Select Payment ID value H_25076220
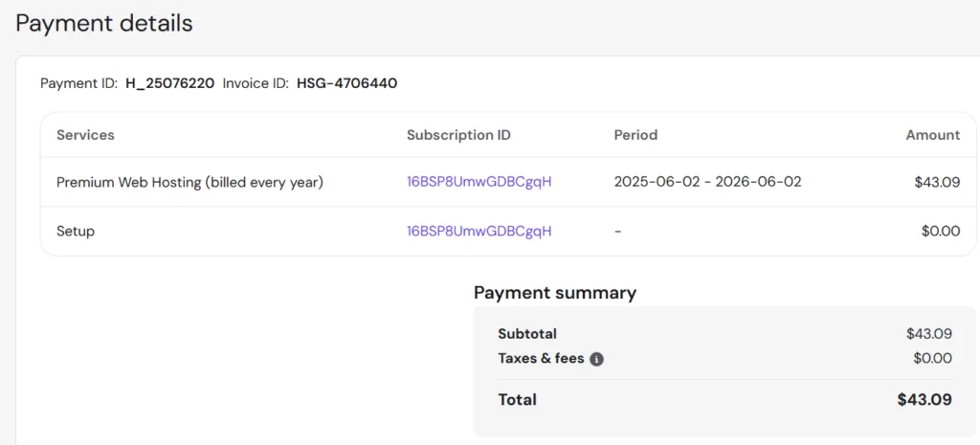This screenshot has width=980, height=445. coord(170,83)
